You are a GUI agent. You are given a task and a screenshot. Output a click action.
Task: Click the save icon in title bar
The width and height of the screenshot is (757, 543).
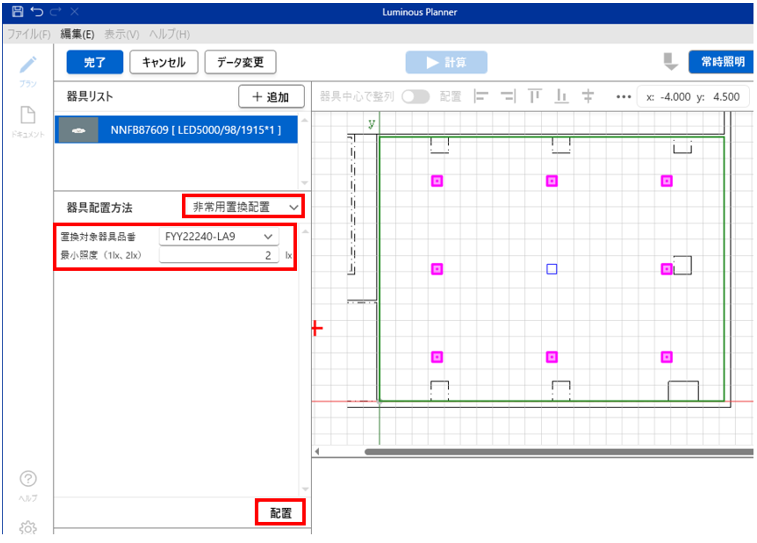[x=17, y=10]
